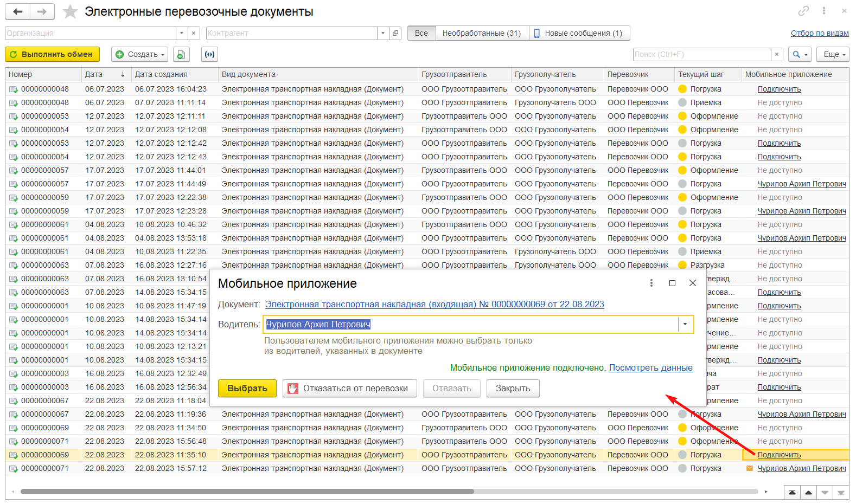Expand the Контрагент dropdown
Screen dimensions: 856x504
coord(383,33)
